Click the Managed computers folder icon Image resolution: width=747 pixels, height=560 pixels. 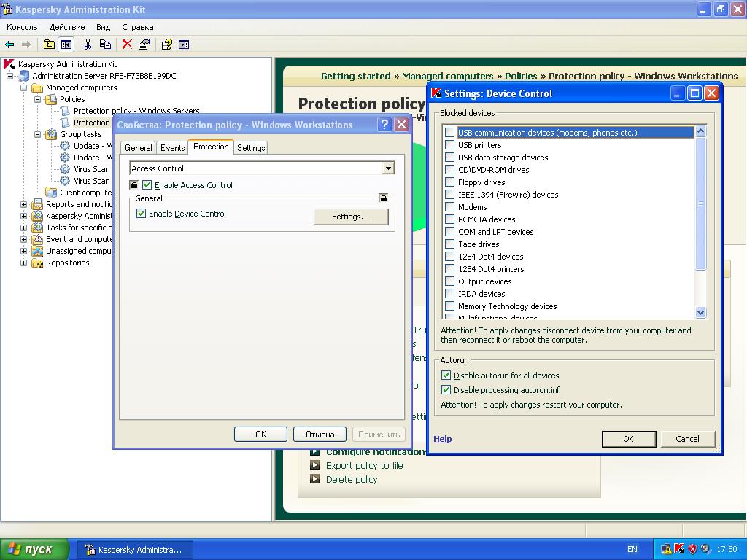37,87
